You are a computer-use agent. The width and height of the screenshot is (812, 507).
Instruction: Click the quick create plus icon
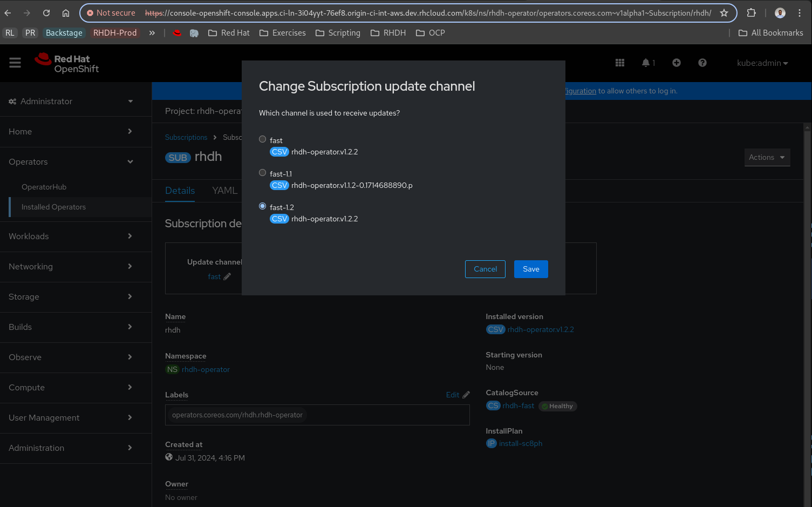[x=677, y=63]
